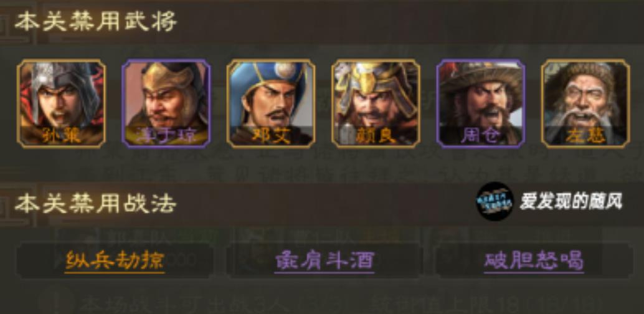Open the 纵兵劫掠 banned tactic

click(115, 260)
